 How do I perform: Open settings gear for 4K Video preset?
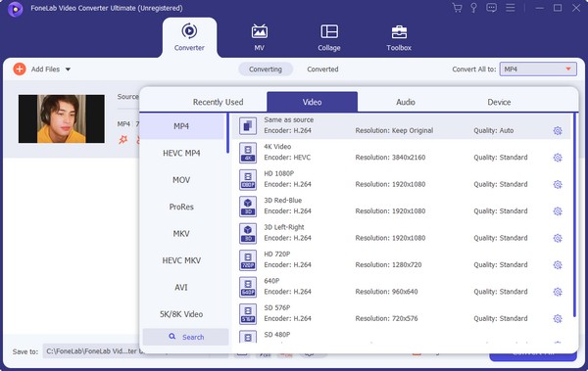(x=558, y=158)
